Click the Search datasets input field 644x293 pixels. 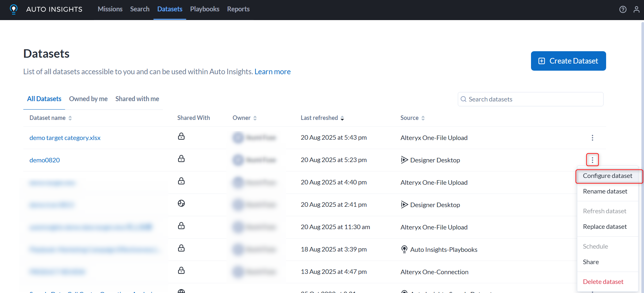pos(530,99)
